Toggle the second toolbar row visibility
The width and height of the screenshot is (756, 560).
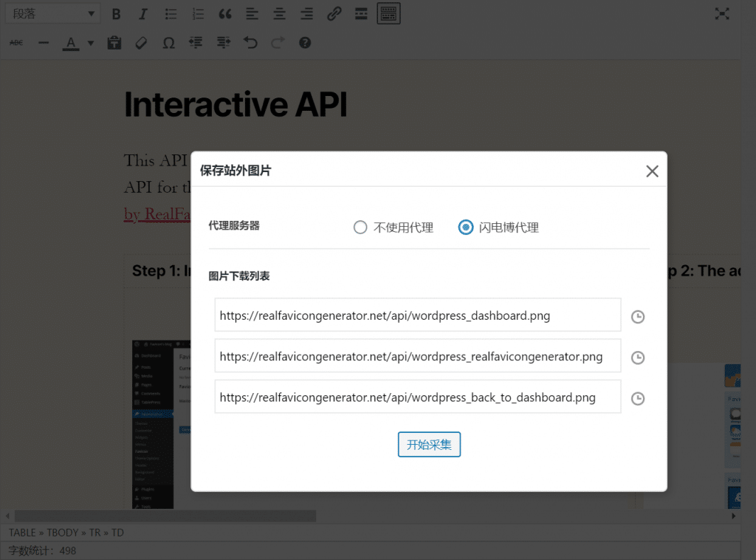click(x=388, y=13)
